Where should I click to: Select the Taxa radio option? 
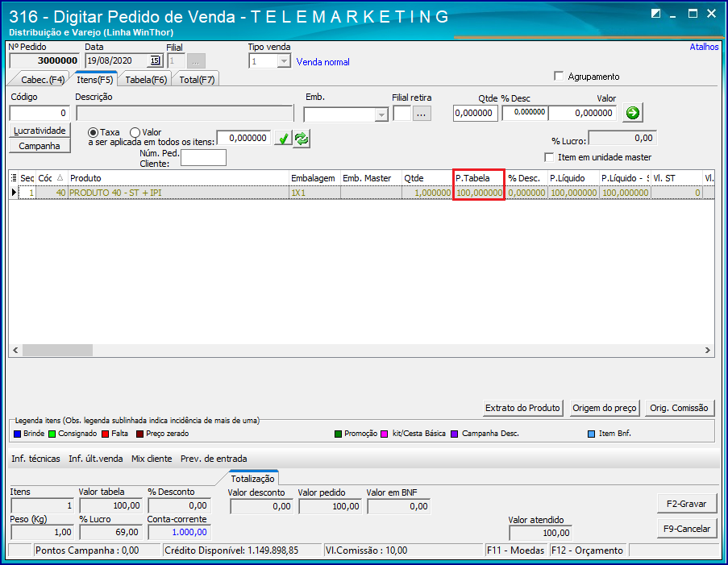pos(93,132)
